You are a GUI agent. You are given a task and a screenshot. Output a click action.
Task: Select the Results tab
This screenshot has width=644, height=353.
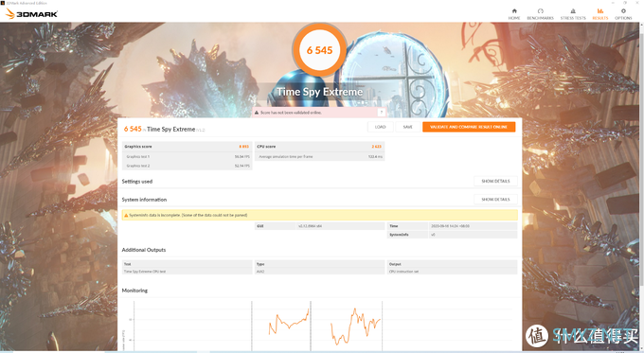point(600,14)
